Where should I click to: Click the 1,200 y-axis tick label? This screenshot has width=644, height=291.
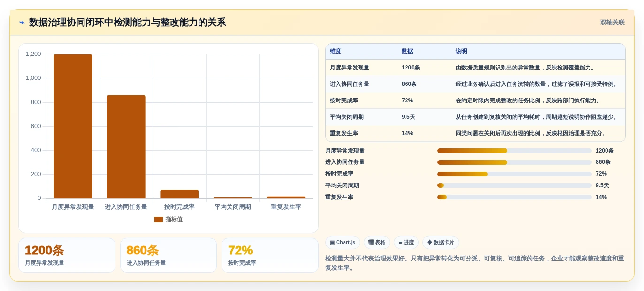pyautogui.click(x=33, y=54)
